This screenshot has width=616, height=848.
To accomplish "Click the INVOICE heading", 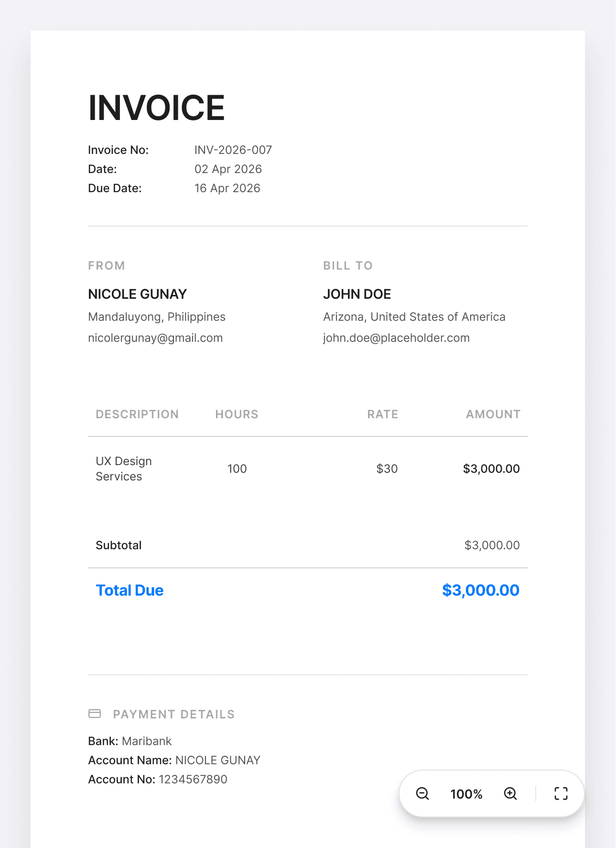I will 156,108.
